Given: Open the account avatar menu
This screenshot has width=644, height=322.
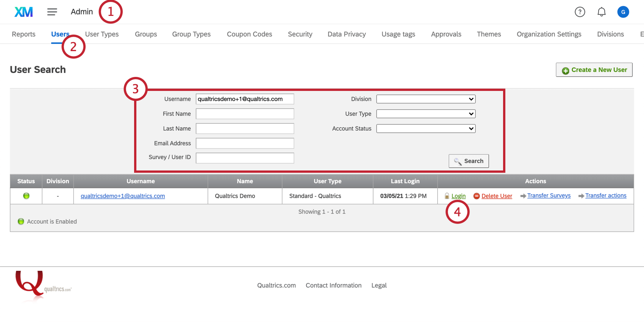Looking at the screenshot, I should point(623,12).
